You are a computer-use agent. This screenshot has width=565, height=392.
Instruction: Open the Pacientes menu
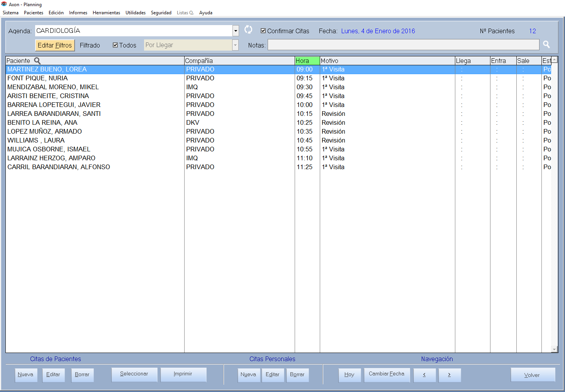(x=34, y=13)
